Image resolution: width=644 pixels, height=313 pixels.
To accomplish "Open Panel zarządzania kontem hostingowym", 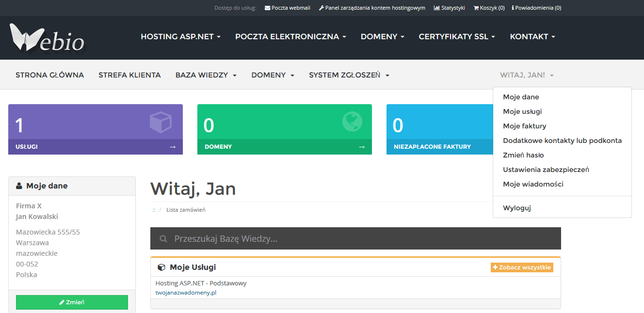I will (372, 8).
